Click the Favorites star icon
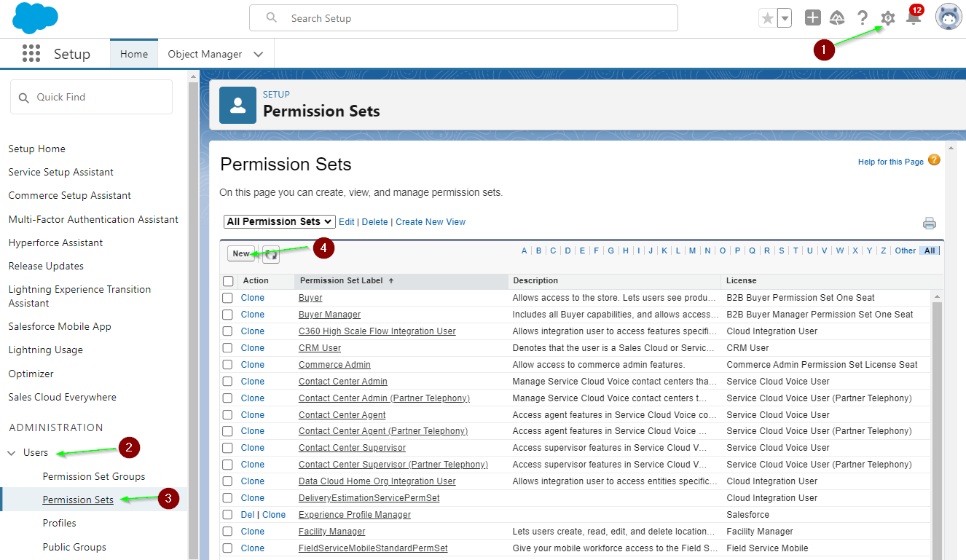The image size is (966, 560). [767, 18]
